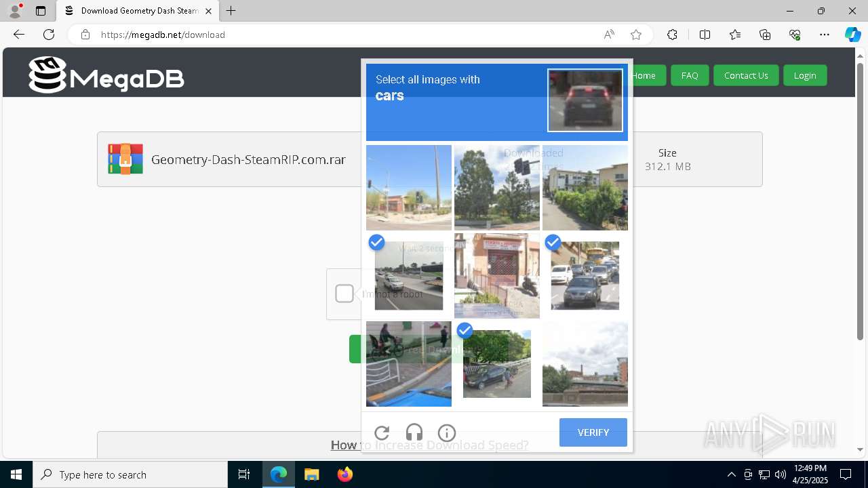Open the Favorites list
This screenshot has width=868, height=488.
pos(735,35)
